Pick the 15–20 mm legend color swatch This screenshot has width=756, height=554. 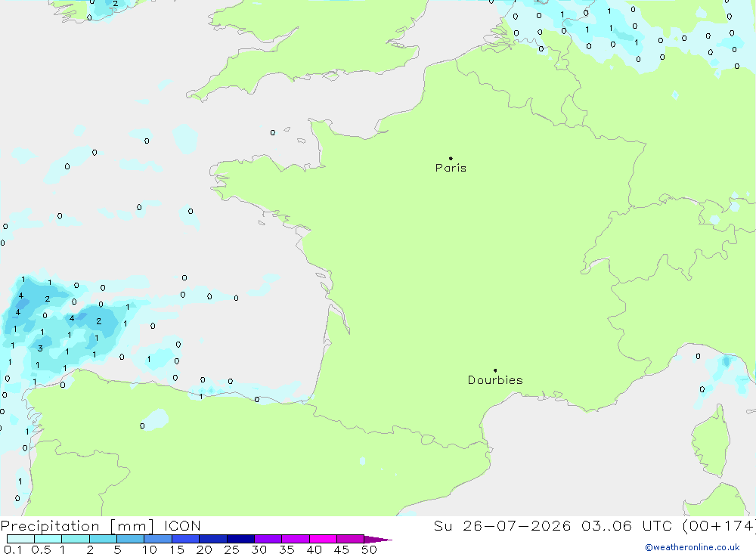click(x=186, y=539)
